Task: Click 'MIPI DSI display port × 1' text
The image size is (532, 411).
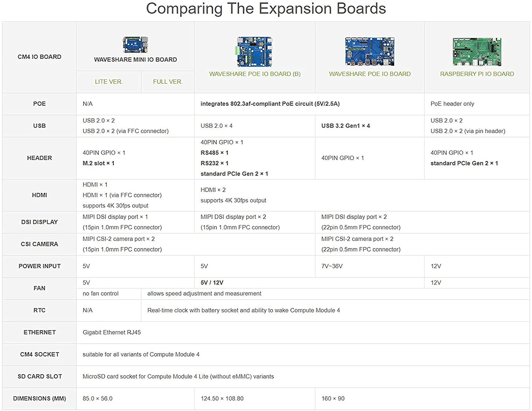Action: (115, 217)
